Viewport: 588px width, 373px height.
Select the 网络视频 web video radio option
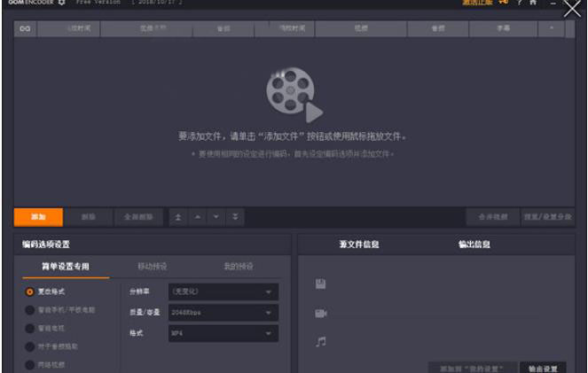pyautogui.click(x=29, y=365)
